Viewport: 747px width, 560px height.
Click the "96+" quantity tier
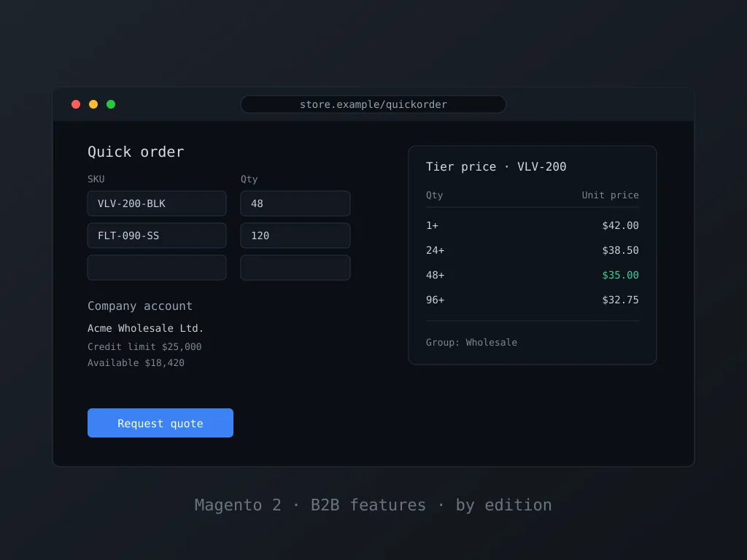click(x=435, y=300)
